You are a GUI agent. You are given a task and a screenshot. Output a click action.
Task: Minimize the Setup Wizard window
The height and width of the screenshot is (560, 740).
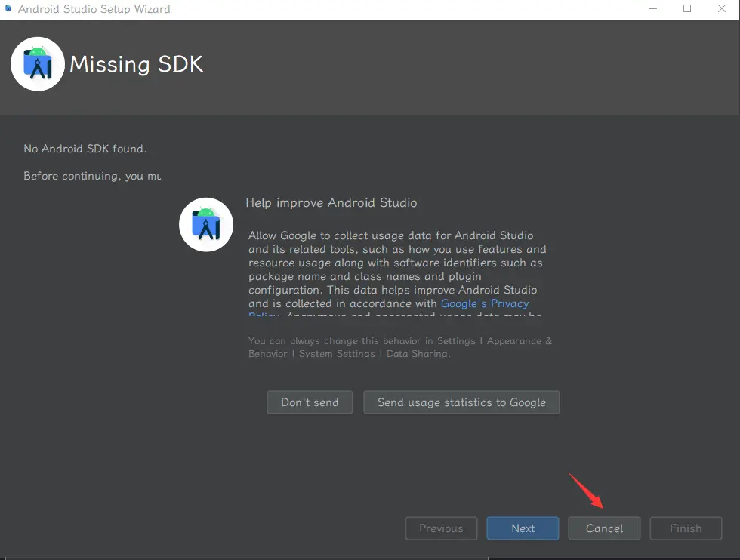coord(652,9)
